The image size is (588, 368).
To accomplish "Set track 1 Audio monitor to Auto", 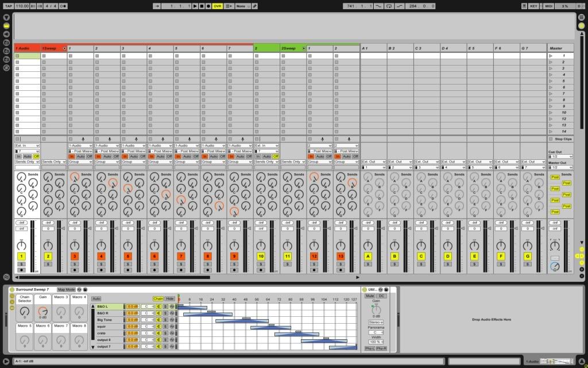I will tap(27, 156).
